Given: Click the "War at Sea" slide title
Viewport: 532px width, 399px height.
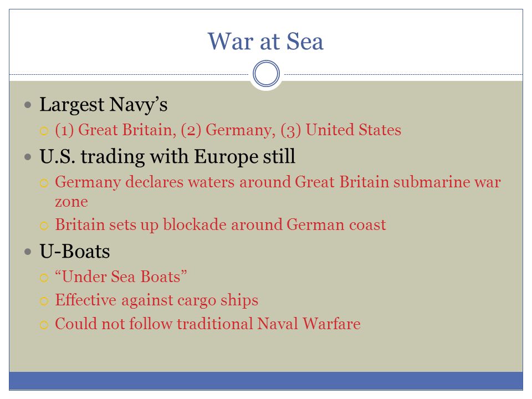Looking at the screenshot, I should pyautogui.click(x=265, y=42).
